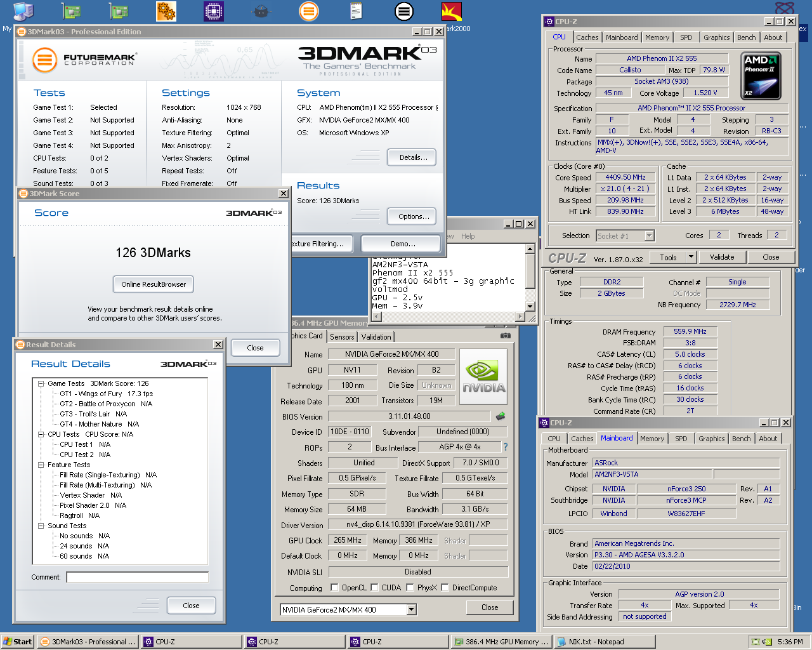
Task: Close the 3DMark Score dialog via Close button
Action: point(255,348)
